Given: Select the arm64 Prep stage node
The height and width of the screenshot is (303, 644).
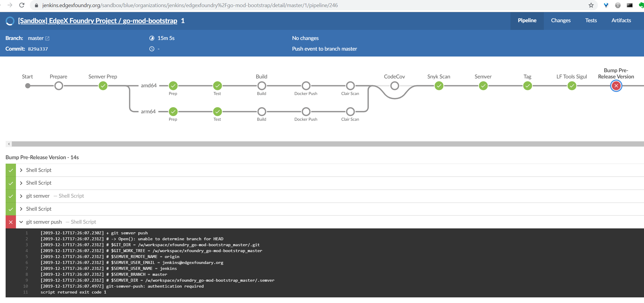Looking at the screenshot, I should tap(173, 112).
